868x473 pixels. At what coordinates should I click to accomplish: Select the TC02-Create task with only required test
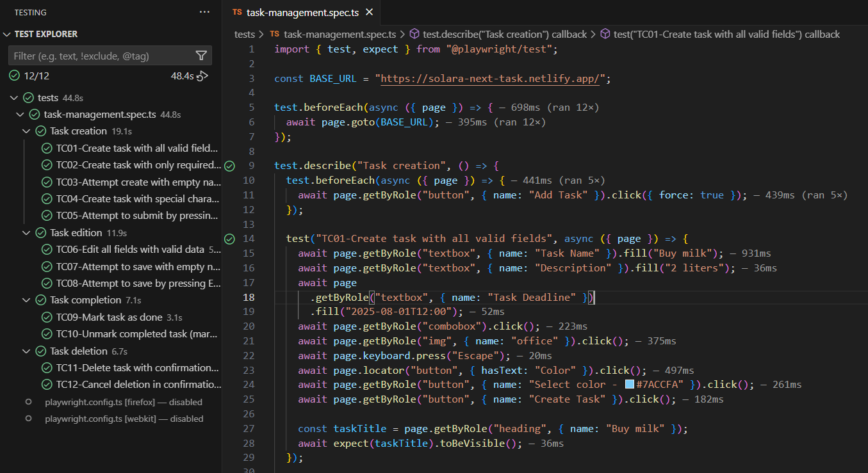click(138, 165)
